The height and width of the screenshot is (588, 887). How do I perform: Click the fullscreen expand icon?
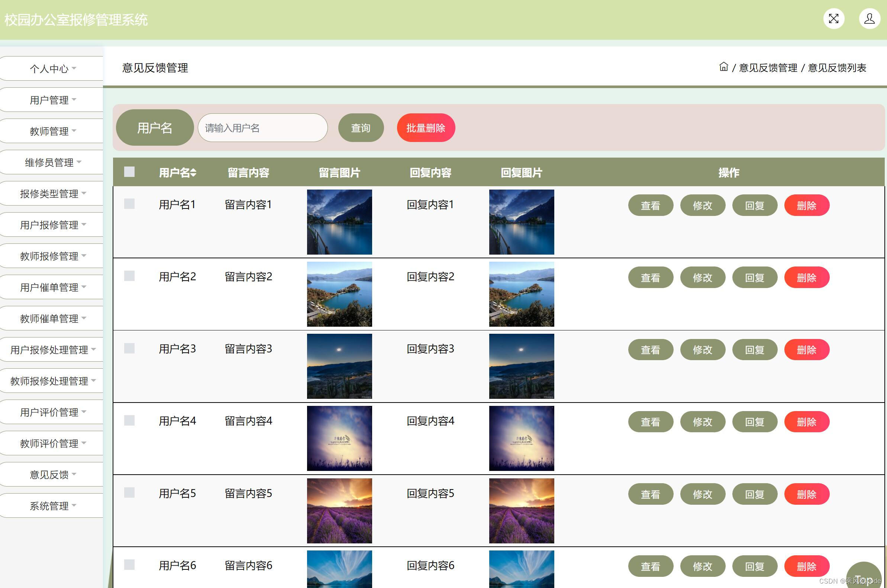833,18
